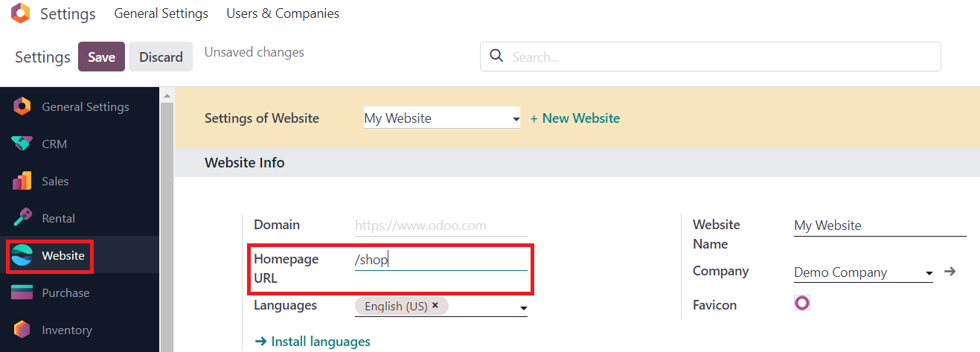This screenshot has width=980, height=352.
Task: Open the Sales module icon
Action: click(22, 181)
